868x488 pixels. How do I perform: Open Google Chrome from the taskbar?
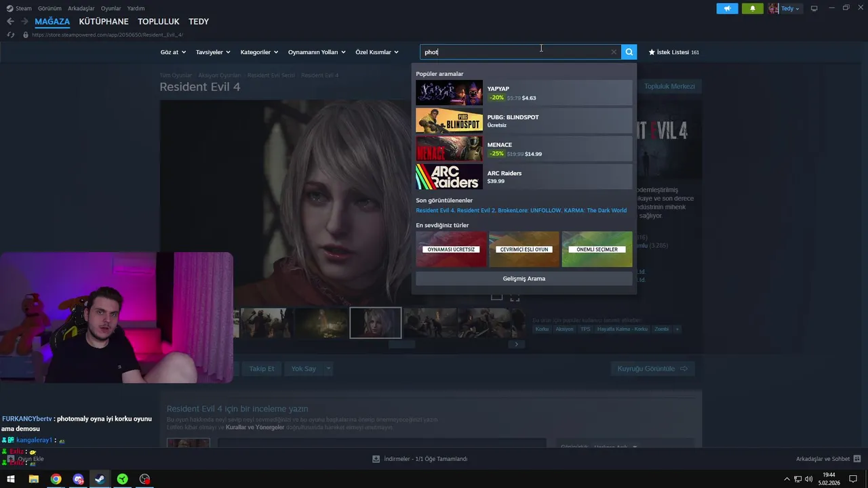[56, 479]
